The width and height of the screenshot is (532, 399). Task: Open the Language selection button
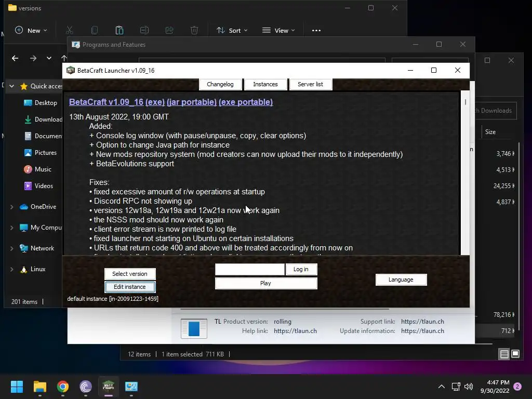point(401,280)
